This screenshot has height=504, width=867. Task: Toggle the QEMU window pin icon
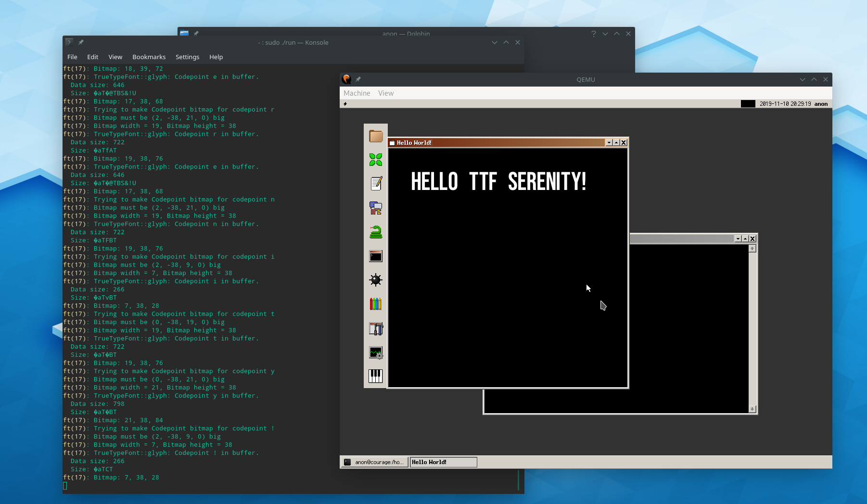[358, 79]
